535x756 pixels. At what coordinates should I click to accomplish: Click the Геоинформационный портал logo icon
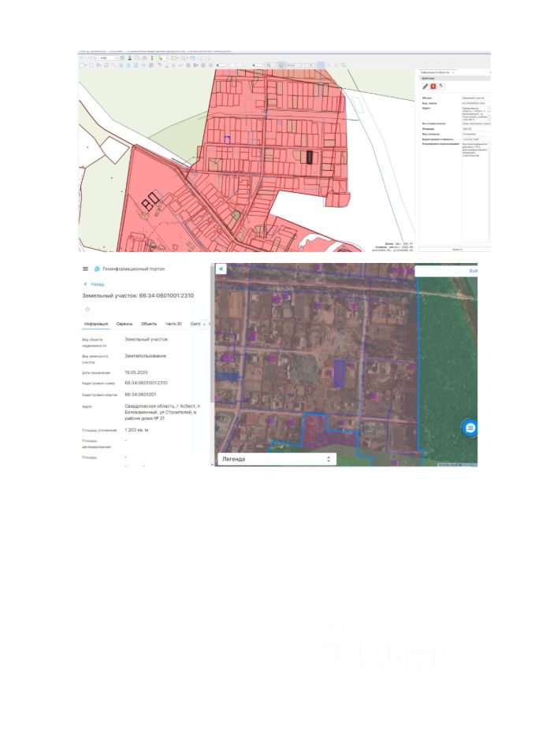coord(97,269)
